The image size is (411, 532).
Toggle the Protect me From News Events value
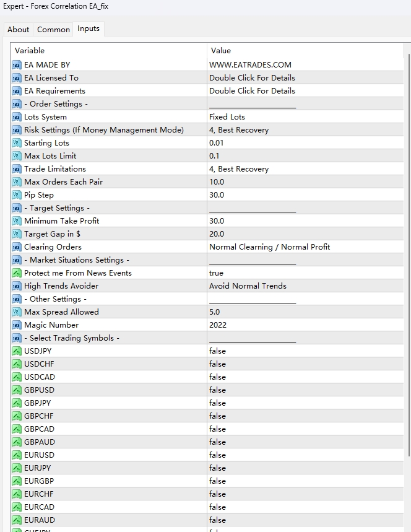click(x=217, y=273)
